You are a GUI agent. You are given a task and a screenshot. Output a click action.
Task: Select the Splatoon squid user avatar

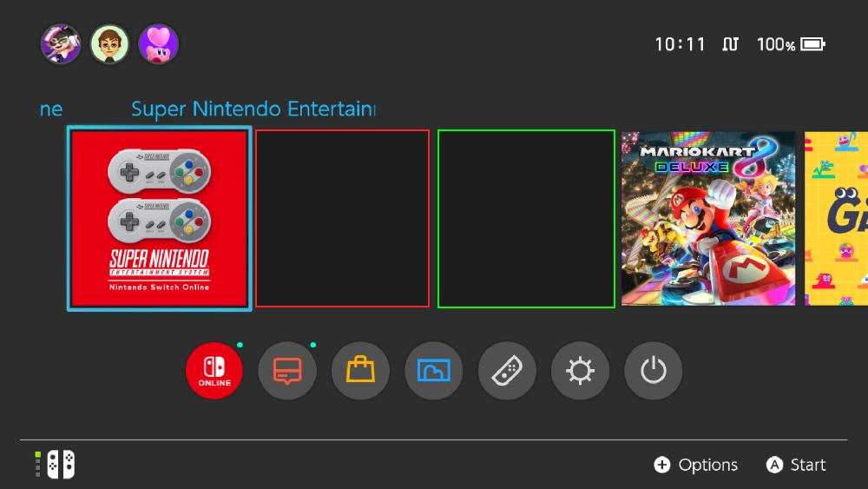(61, 43)
